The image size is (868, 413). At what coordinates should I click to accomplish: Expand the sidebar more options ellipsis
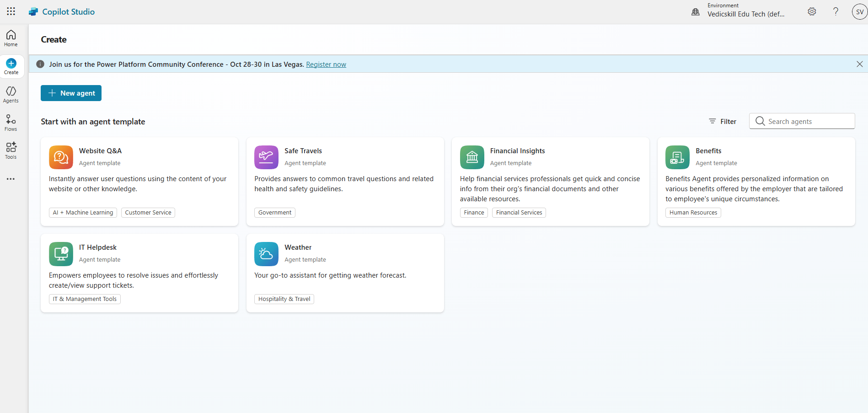[x=11, y=179]
